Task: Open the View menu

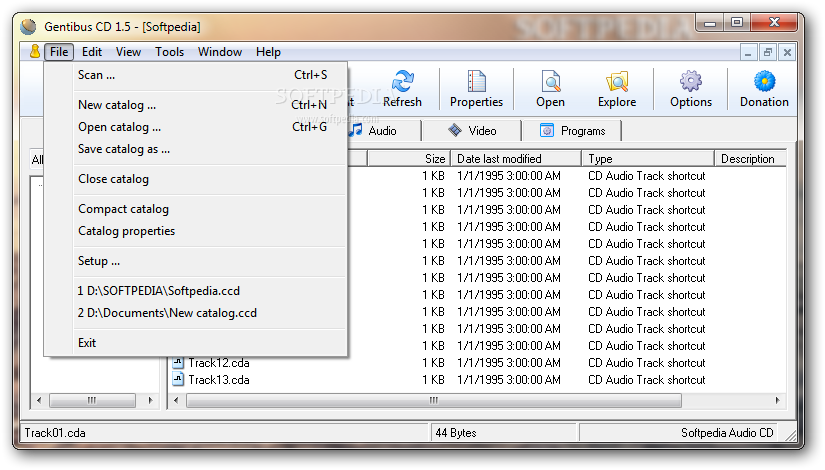Action: coord(128,52)
